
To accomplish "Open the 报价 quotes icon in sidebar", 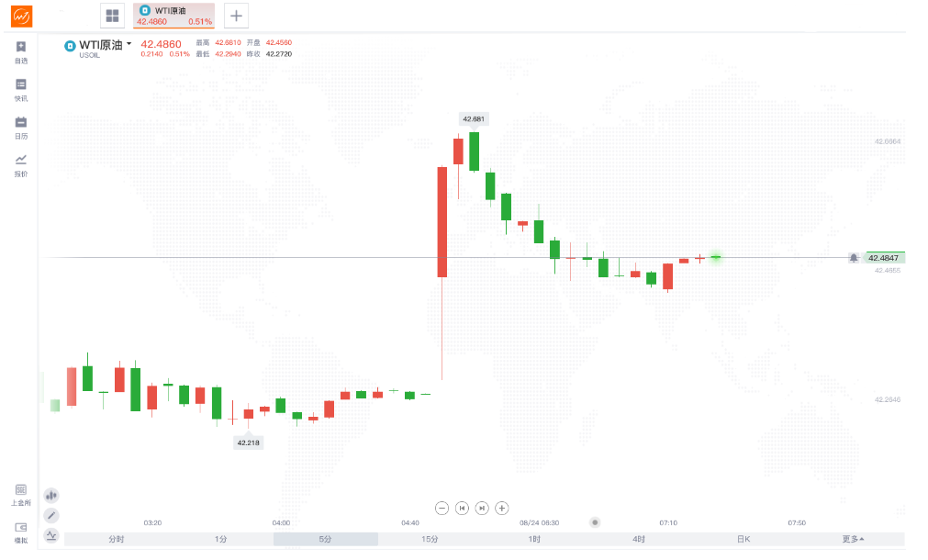I will 20,160.
